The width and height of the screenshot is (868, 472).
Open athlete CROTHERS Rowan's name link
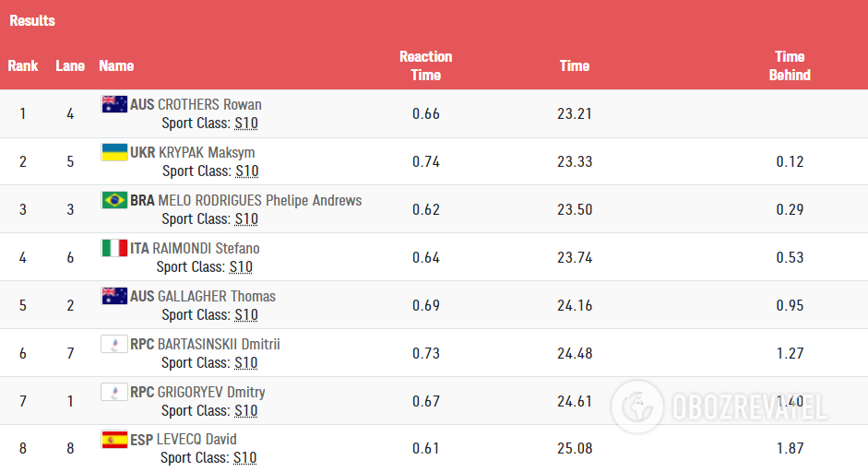pos(209,104)
